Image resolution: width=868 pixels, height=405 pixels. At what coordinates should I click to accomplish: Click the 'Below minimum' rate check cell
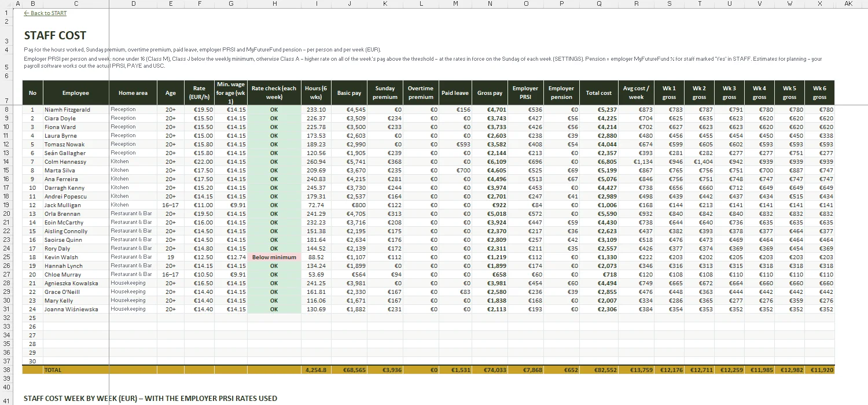click(x=274, y=257)
